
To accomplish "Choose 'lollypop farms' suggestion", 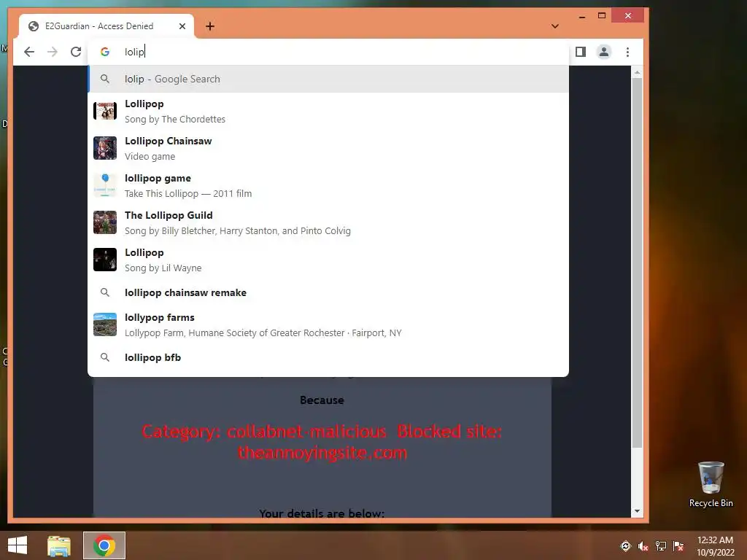I will tap(328, 324).
